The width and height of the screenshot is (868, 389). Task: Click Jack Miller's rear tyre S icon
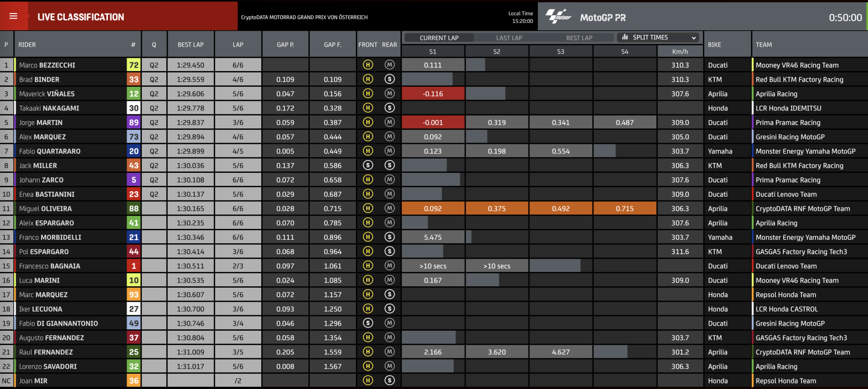(390, 166)
